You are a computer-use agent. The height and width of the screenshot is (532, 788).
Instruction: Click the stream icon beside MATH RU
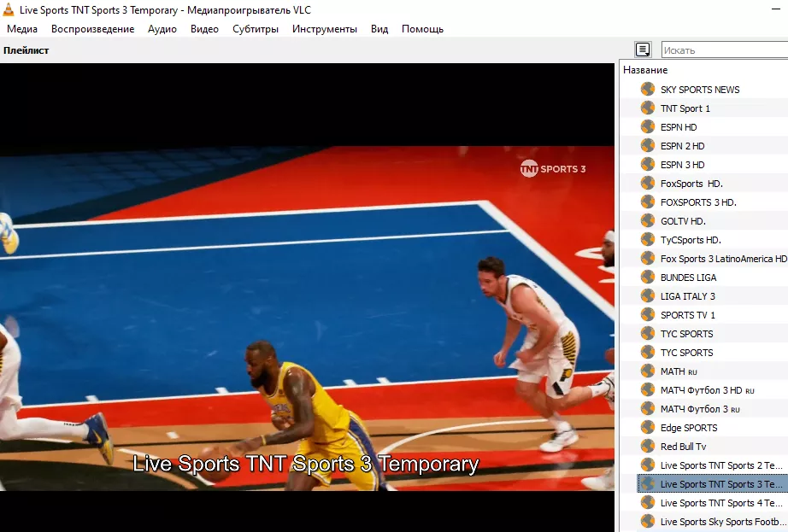click(x=648, y=371)
